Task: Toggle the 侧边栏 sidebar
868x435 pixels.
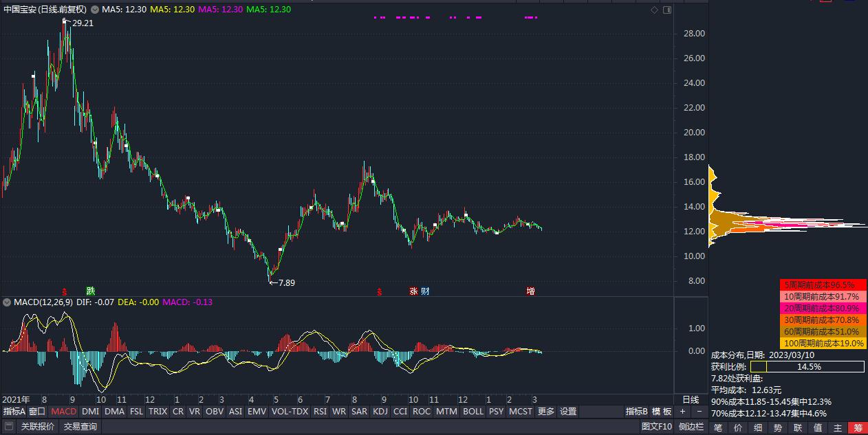Action: click(691, 427)
